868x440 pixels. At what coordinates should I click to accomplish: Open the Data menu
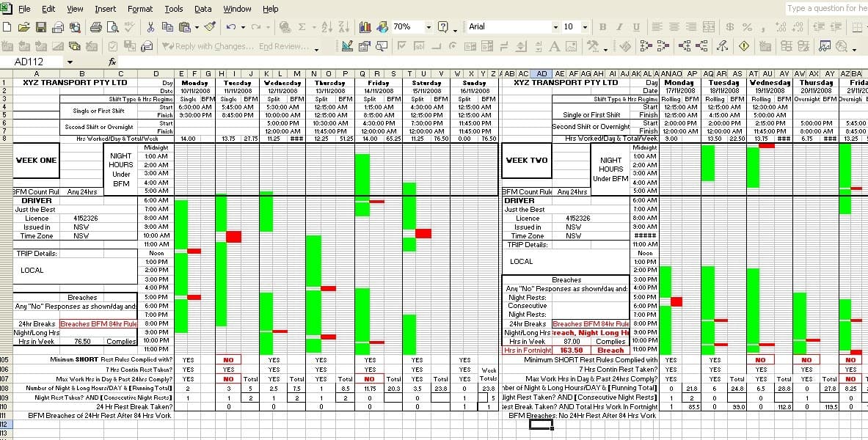point(203,9)
